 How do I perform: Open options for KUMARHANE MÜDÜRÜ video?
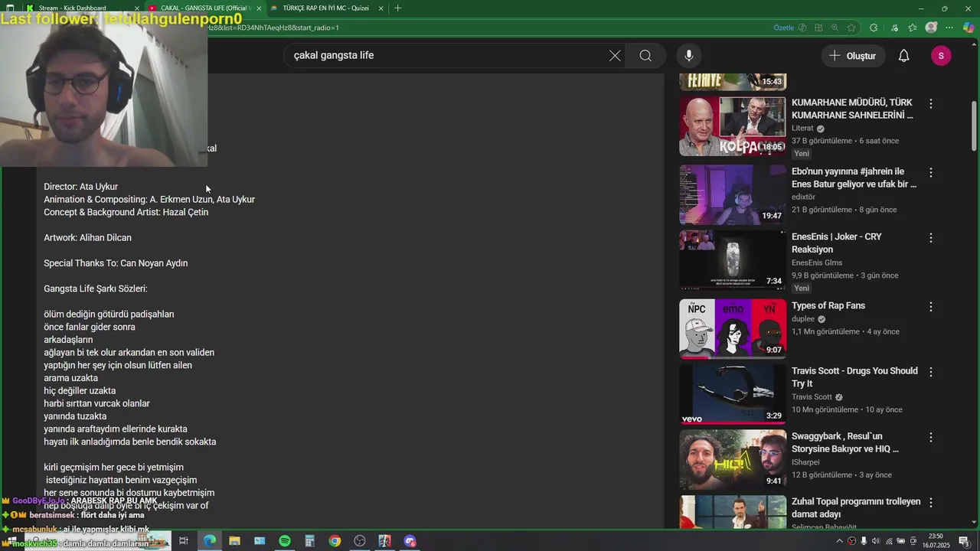(931, 103)
